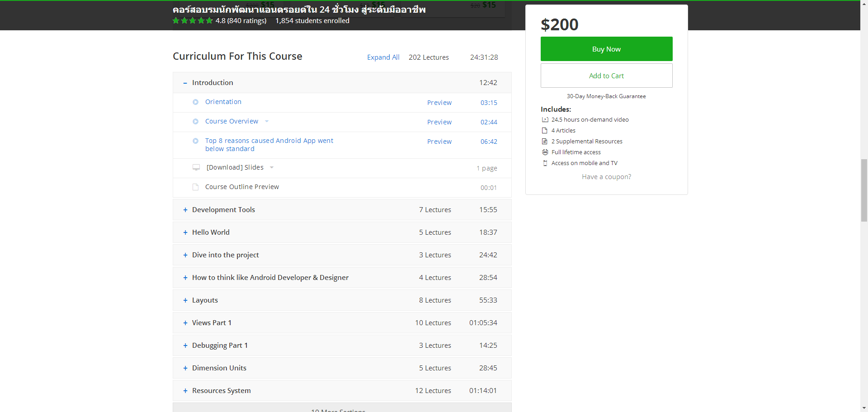This screenshot has width=868, height=412.
Task: Click the slides icon beside [Download] Slides
Action: point(196,167)
